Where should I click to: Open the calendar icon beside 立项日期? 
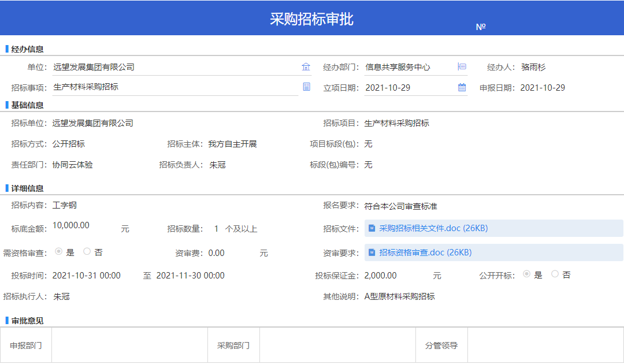(462, 87)
